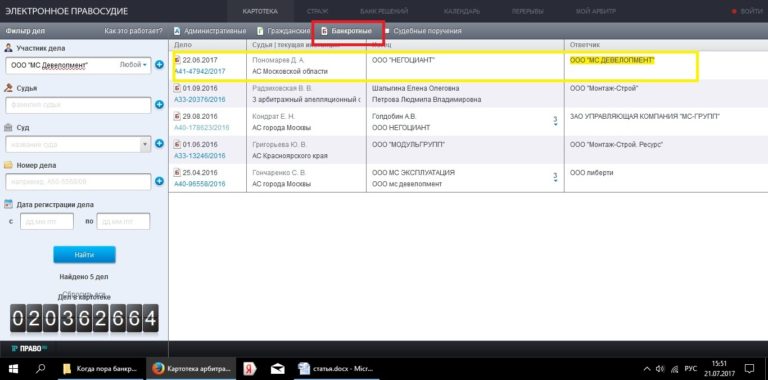Click the judge surname input field

click(78, 105)
